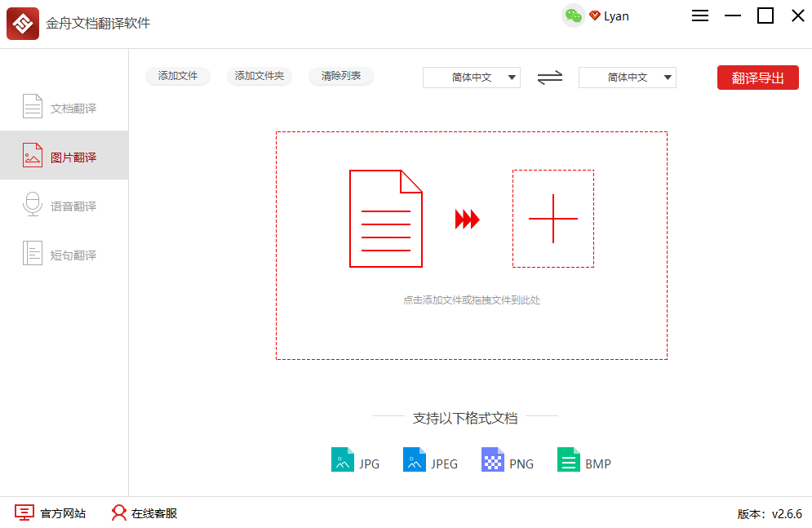Clear the list with 清除列表
The height and width of the screenshot is (528, 812).
(x=340, y=76)
